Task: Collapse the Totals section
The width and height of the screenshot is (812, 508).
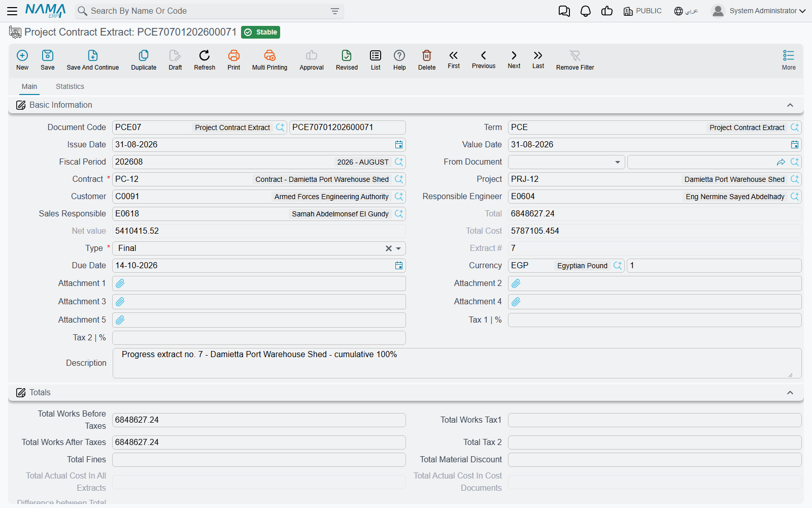Action: 790,393
